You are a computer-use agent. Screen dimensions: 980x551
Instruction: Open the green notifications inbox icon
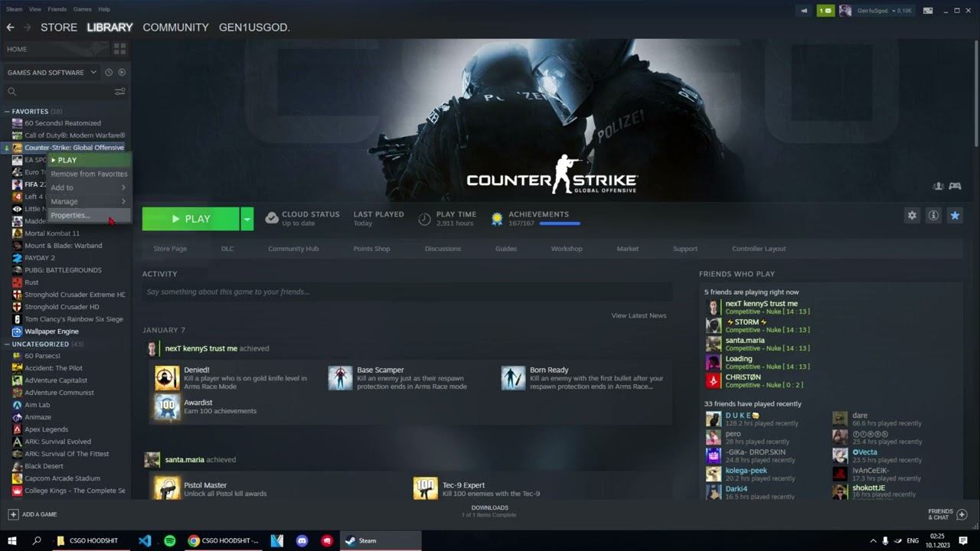coord(825,11)
